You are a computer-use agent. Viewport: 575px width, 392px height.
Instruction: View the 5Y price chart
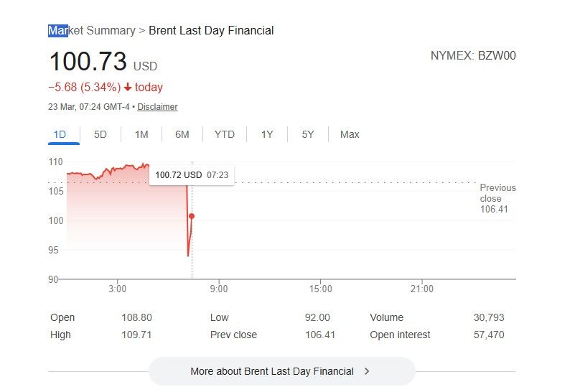(308, 134)
